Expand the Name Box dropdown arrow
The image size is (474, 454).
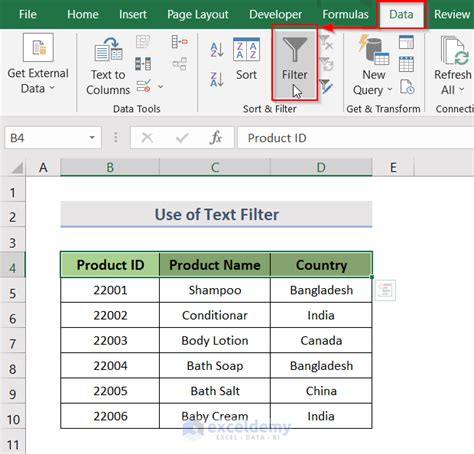92,137
